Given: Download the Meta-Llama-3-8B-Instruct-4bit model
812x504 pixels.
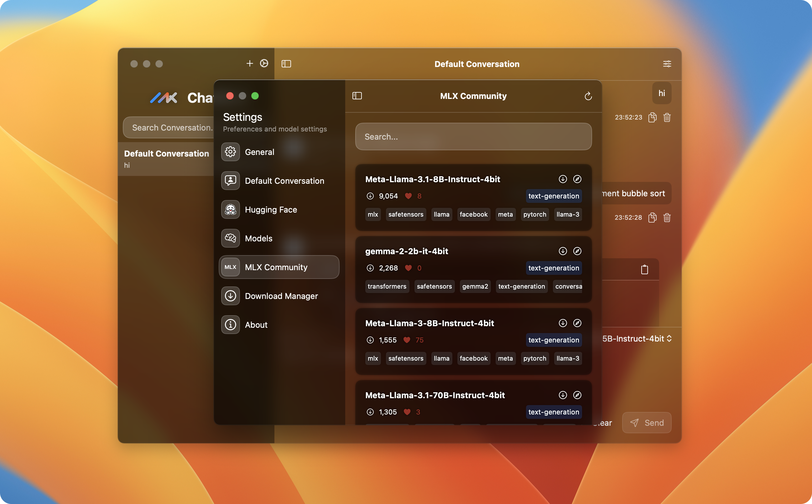Looking at the screenshot, I should [563, 323].
